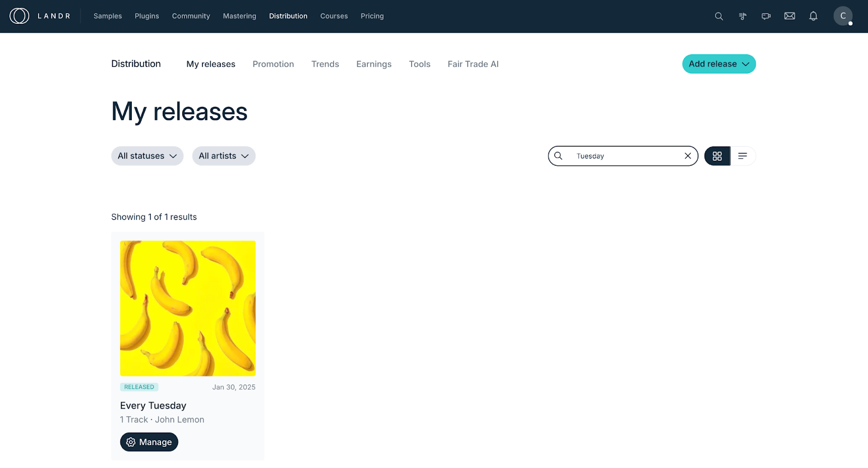Click the banana album cover artwork
Image resolution: width=868 pixels, height=468 pixels.
[x=188, y=308]
